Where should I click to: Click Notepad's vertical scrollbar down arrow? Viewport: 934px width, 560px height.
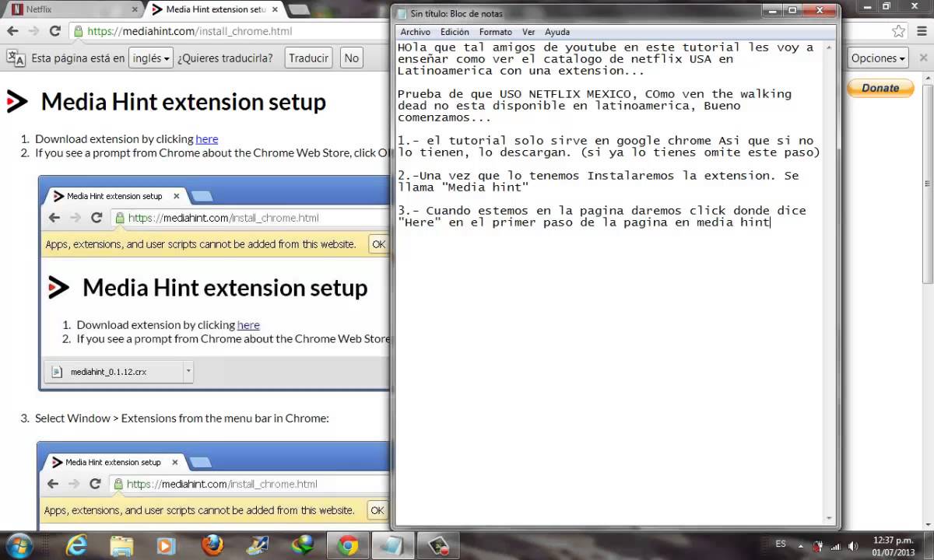[830, 517]
